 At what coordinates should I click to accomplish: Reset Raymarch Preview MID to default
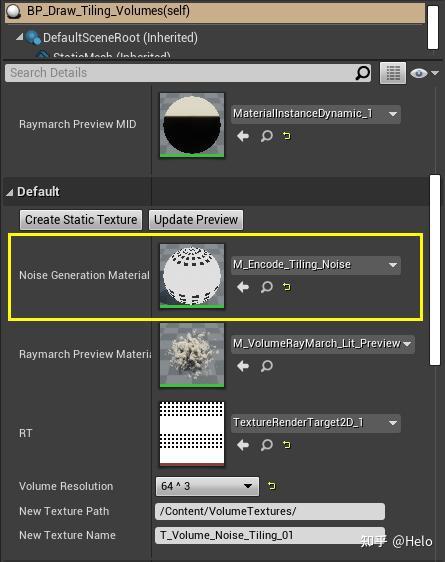point(286,136)
